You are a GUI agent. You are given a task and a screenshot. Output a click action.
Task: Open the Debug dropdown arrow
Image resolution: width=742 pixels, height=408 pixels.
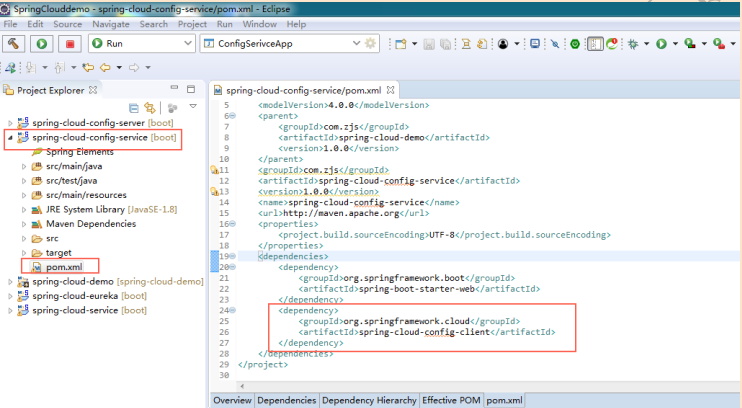(646, 44)
